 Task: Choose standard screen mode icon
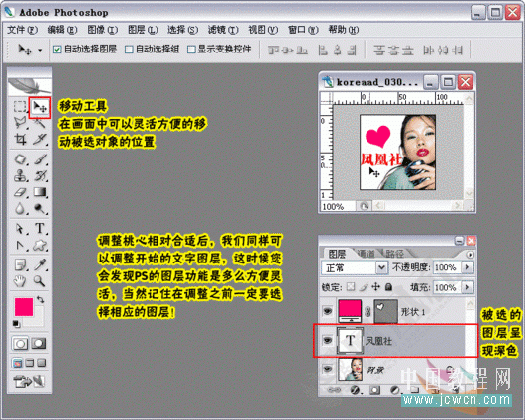pyautogui.click(x=18, y=363)
